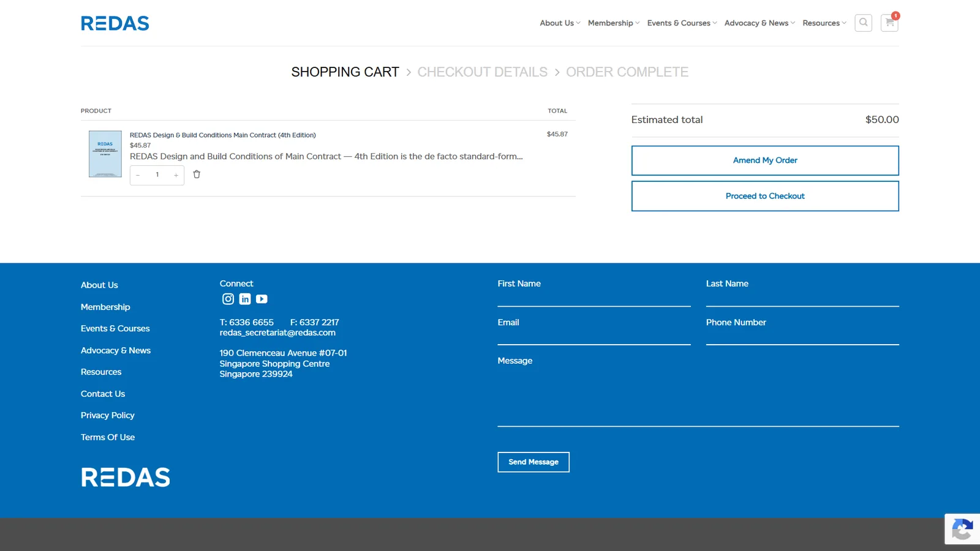Screen dimensions: 980x551
Task: Expand Advocacy & News dropdown
Action: 759,23
